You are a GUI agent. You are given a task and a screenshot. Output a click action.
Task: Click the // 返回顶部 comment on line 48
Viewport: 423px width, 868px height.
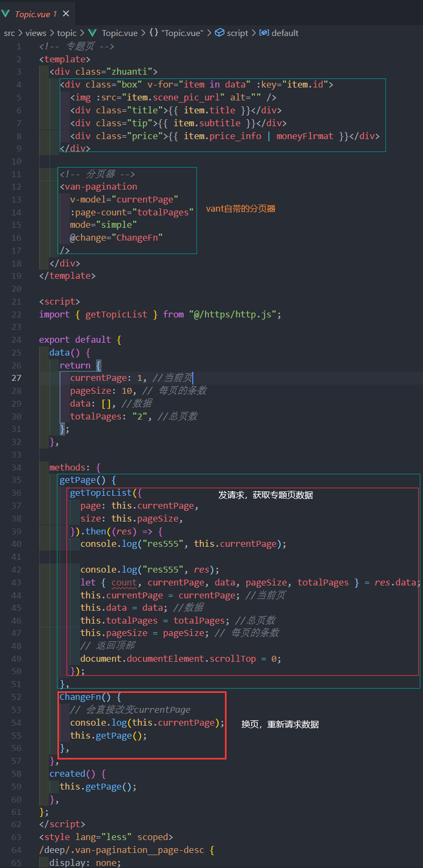[x=107, y=646]
